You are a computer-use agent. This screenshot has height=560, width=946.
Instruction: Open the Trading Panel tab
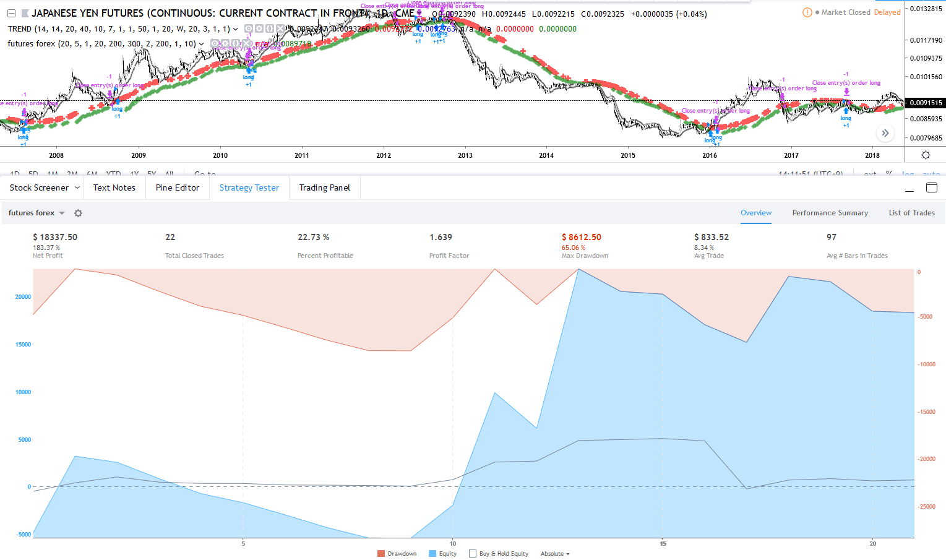click(324, 187)
